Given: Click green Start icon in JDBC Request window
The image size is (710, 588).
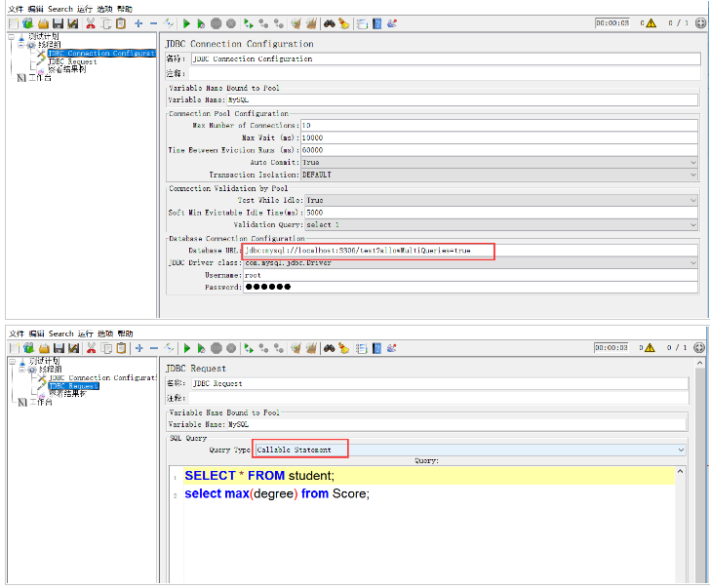Looking at the screenshot, I should [186, 348].
